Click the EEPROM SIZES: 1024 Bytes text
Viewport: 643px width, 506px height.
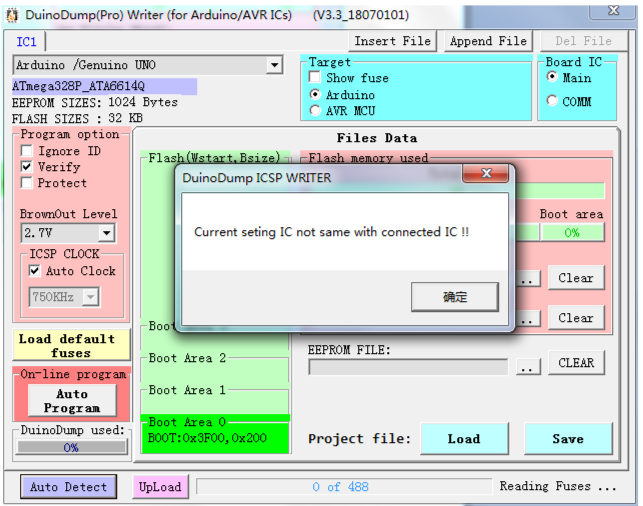click(x=94, y=102)
